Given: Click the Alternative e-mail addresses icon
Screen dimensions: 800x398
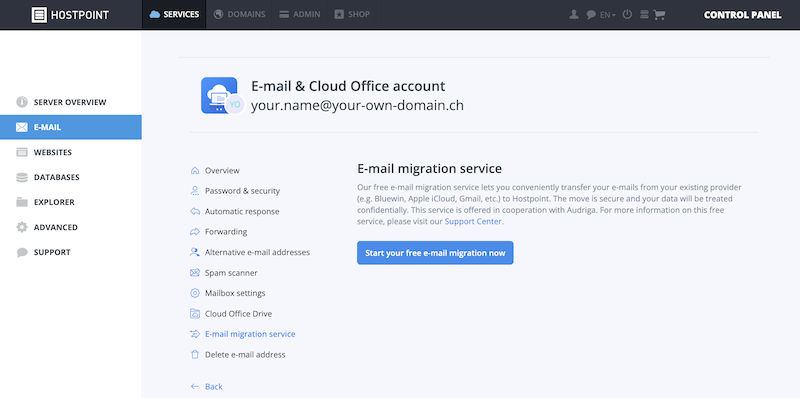Looking at the screenshot, I should (194, 252).
